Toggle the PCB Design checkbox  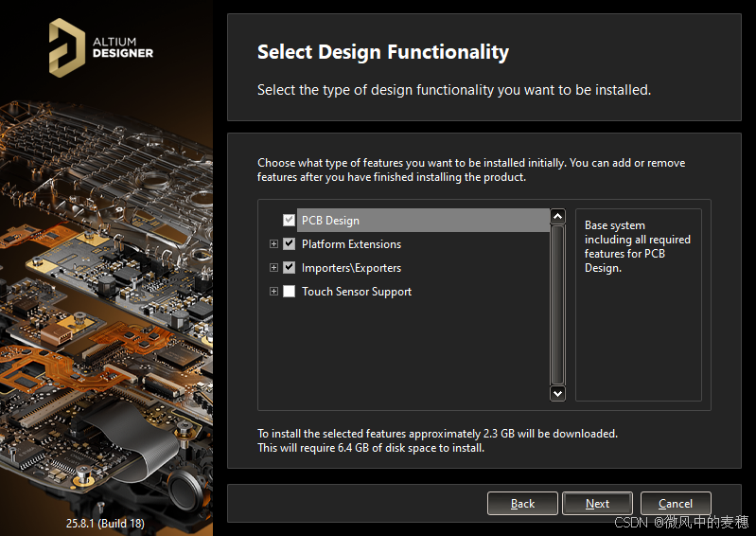(x=289, y=220)
